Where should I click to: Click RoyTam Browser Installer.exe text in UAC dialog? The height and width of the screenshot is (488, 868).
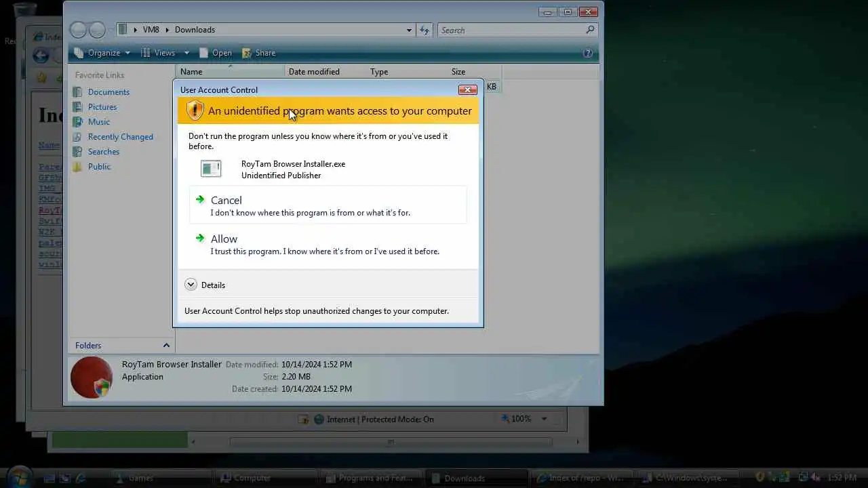click(x=293, y=164)
